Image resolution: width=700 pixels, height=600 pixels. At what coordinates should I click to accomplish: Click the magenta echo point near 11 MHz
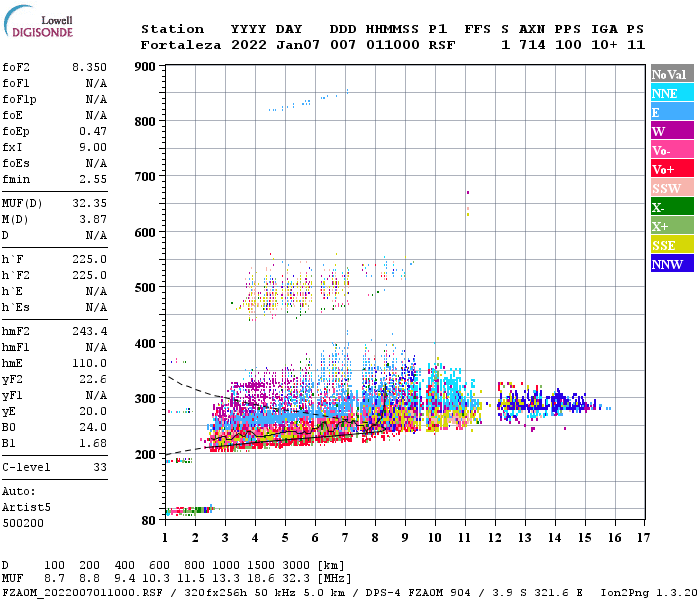pyautogui.click(x=468, y=192)
